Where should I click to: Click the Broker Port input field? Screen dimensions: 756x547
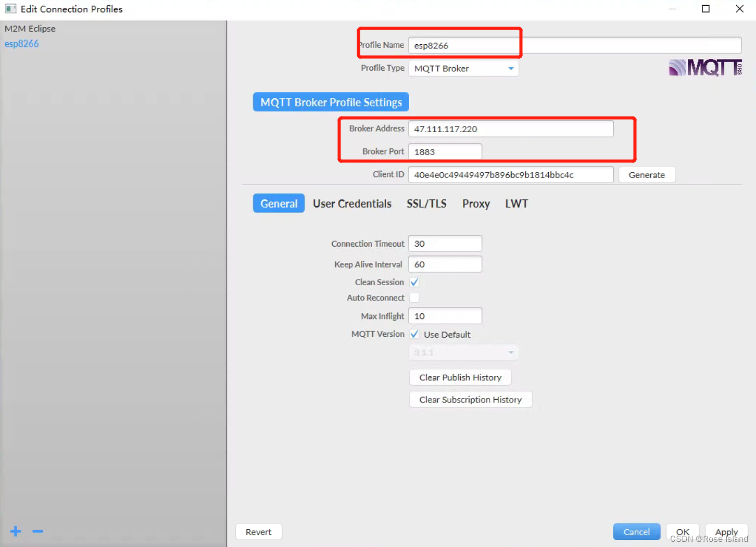pyautogui.click(x=445, y=151)
